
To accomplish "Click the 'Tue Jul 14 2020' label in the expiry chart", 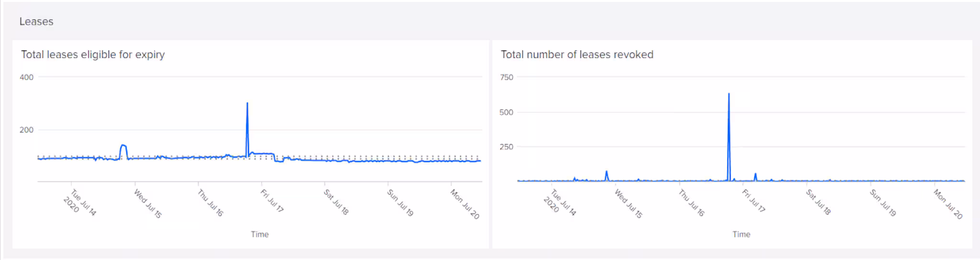I will tap(80, 203).
